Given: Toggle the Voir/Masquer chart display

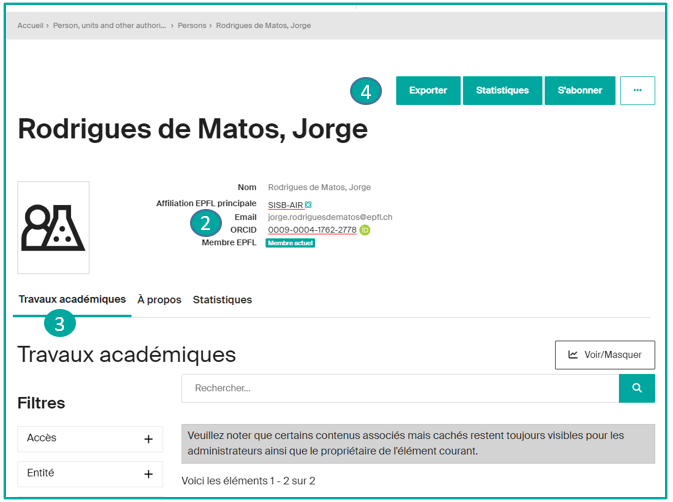Looking at the screenshot, I should [x=604, y=355].
